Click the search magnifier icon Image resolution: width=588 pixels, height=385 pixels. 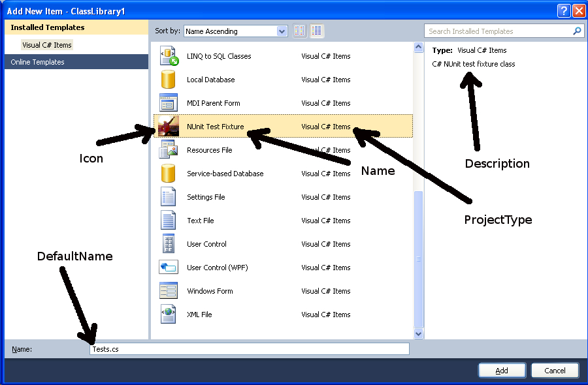point(577,31)
